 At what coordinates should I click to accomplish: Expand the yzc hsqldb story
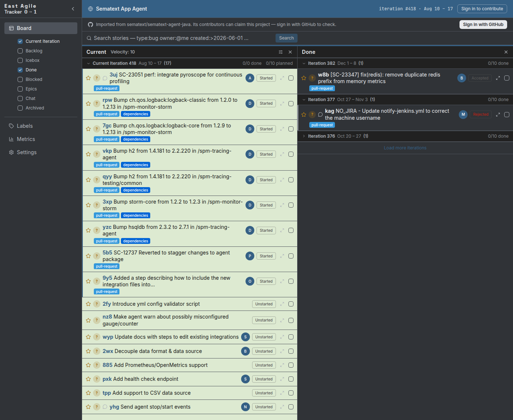(x=282, y=230)
